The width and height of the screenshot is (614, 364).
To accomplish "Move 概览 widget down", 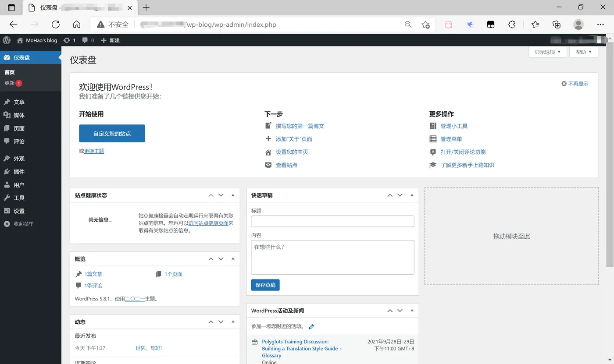I will click(x=221, y=259).
